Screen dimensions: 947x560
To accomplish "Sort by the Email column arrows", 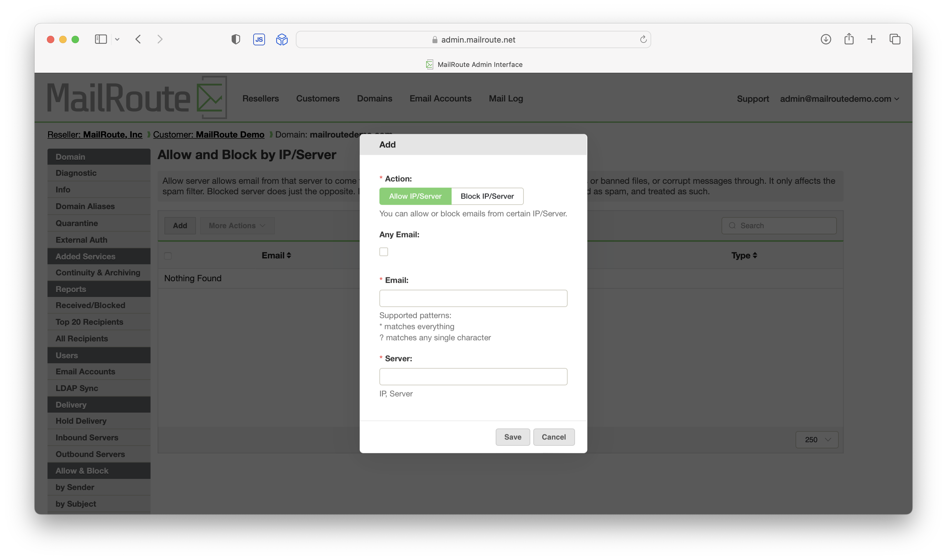I will (289, 255).
